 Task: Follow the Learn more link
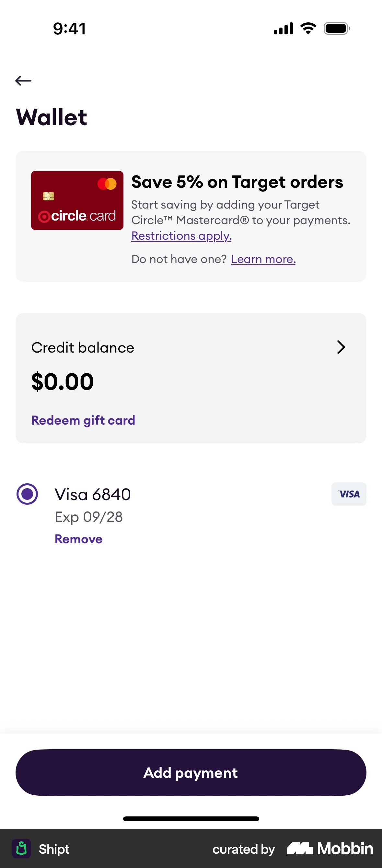(263, 259)
